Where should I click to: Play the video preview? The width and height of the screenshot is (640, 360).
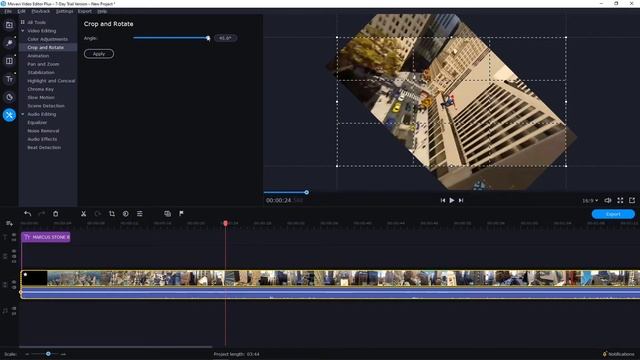tap(452, 200)
